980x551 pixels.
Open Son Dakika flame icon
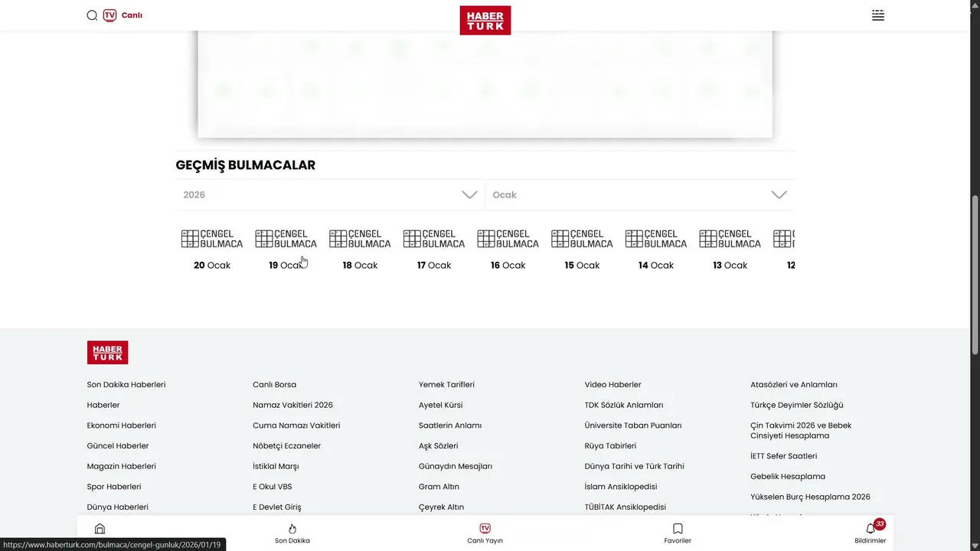pyautogui.click(x=292, y=529)
